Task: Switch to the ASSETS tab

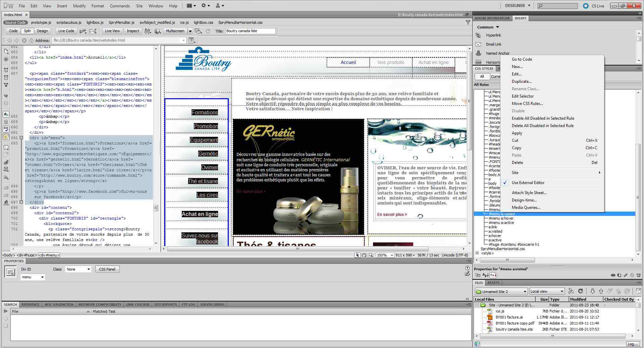Action: (x=493, y=283)
